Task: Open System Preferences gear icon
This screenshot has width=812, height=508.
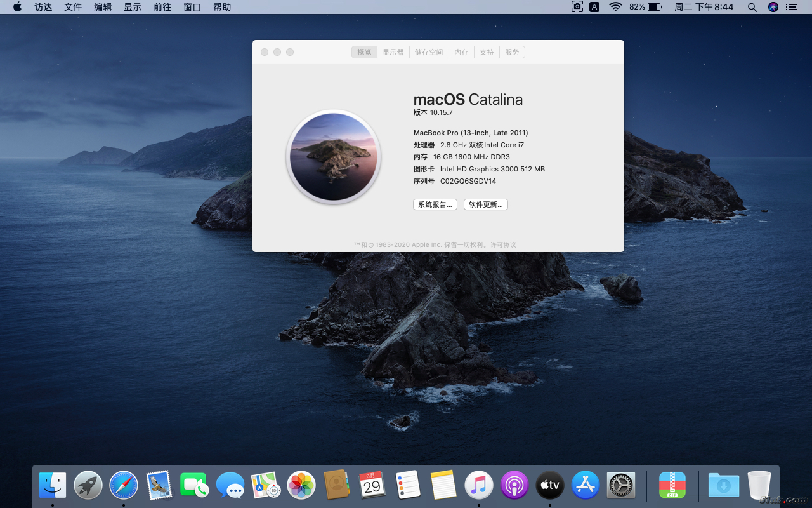Action: [x=621, y=486]
